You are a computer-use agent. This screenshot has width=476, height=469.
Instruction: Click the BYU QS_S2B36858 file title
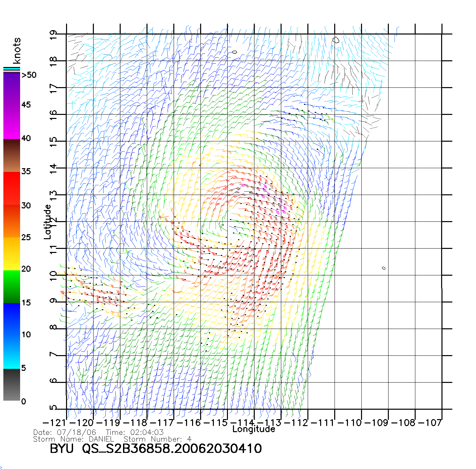coord(156,449)
